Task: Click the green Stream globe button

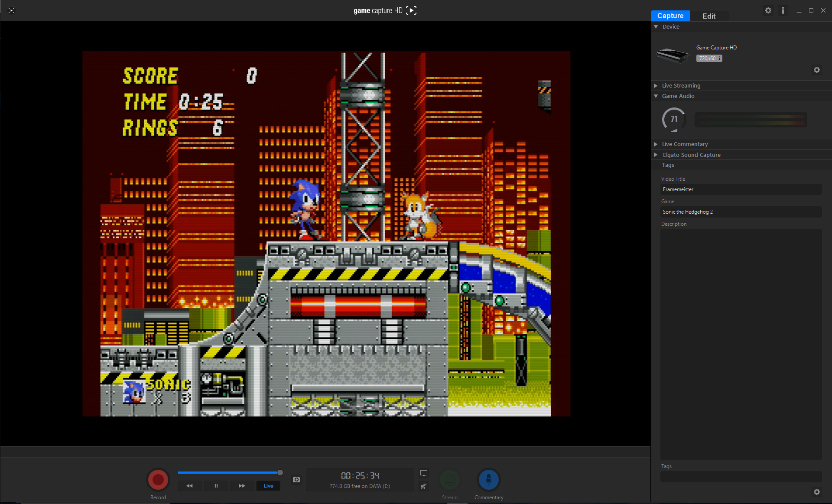Action: point(450,480)
